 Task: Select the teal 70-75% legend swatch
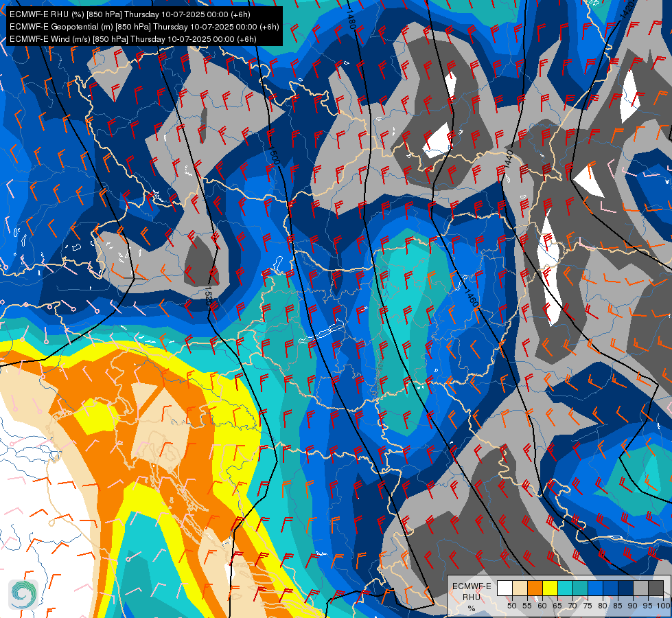click(x=580, y=588)
